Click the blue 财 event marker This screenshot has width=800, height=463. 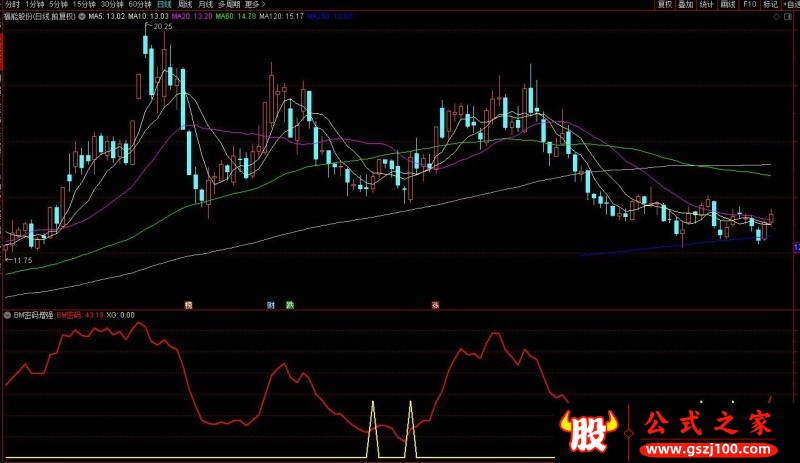pos(271,305)
